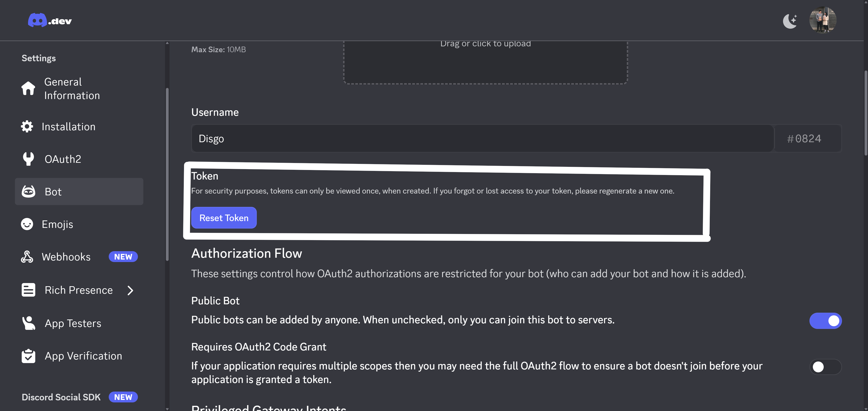This screenshot has height=411, width=868.
Task: Click the App Verification clipboard icon
Action: [x=28, y=356]
